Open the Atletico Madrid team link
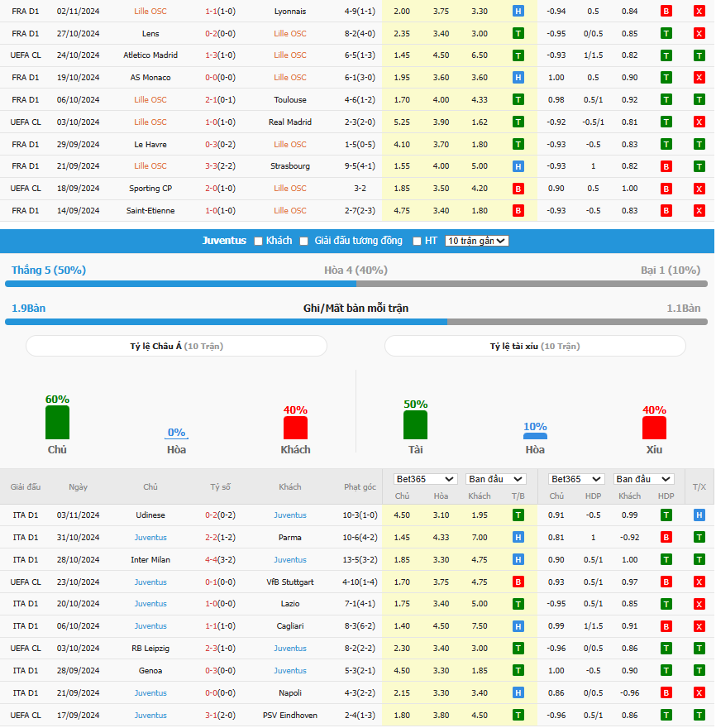This screenshot has height=728, width=716. [150, 55]
